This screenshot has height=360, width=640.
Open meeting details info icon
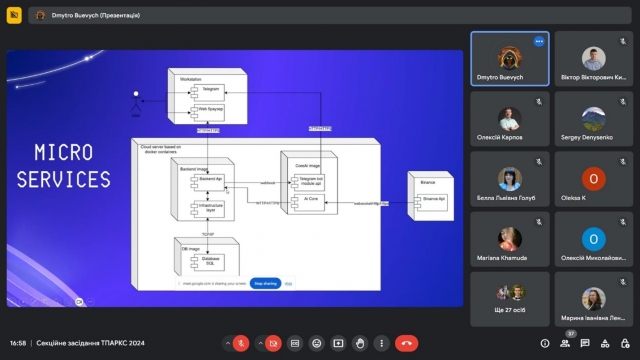[545, 344]
